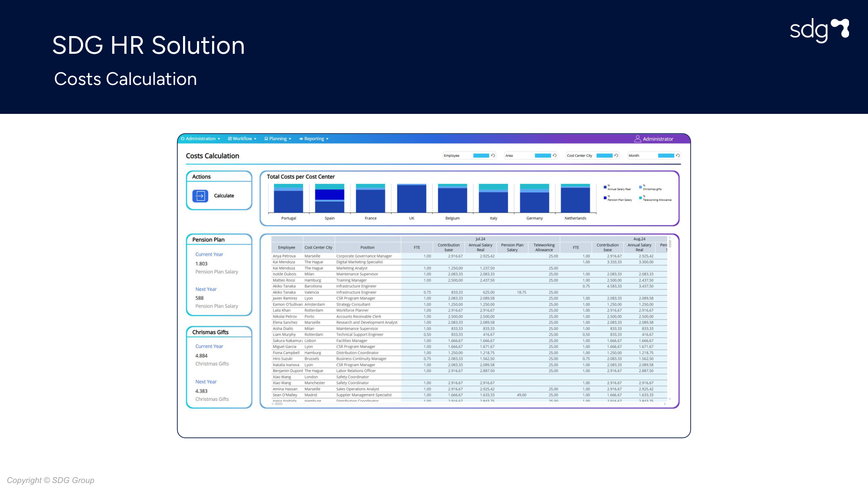Open the Reporting dropdown menu

[x=314, y=139]
